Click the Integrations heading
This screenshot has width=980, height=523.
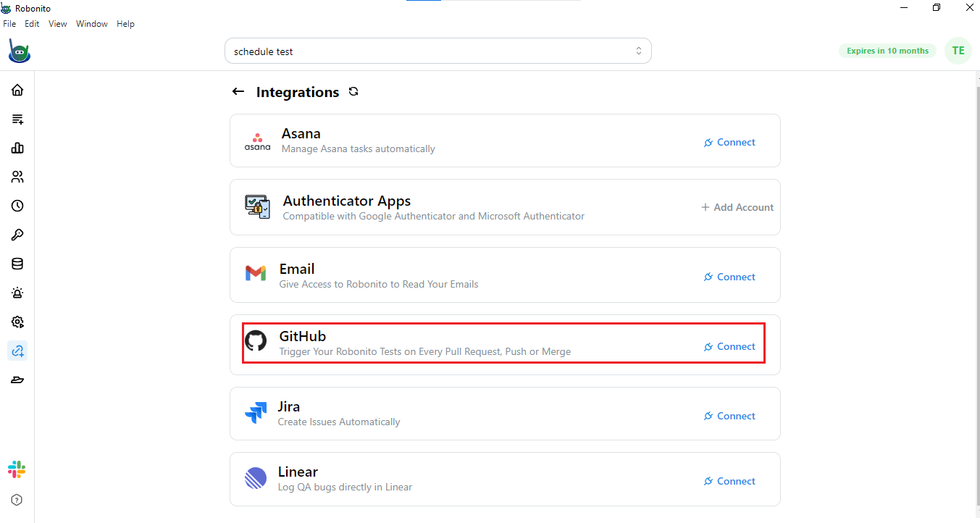click(x=298, y=92)
